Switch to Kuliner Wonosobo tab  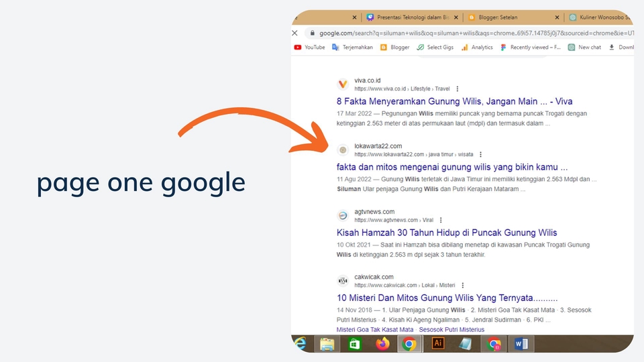600,17
